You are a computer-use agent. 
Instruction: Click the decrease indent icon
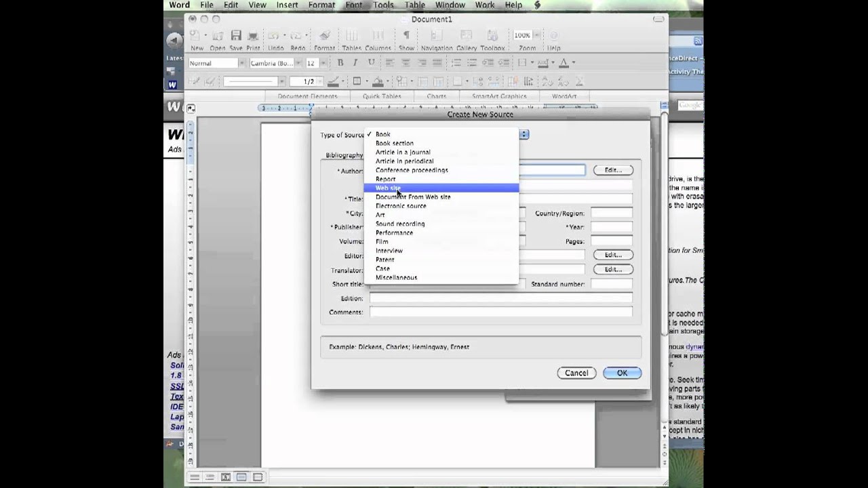488,62
